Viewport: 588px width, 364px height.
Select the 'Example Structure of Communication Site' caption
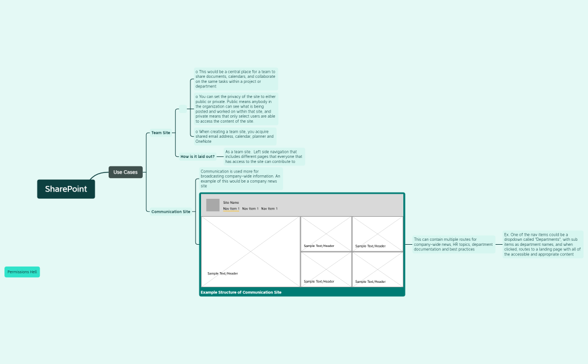click(241, 292)
